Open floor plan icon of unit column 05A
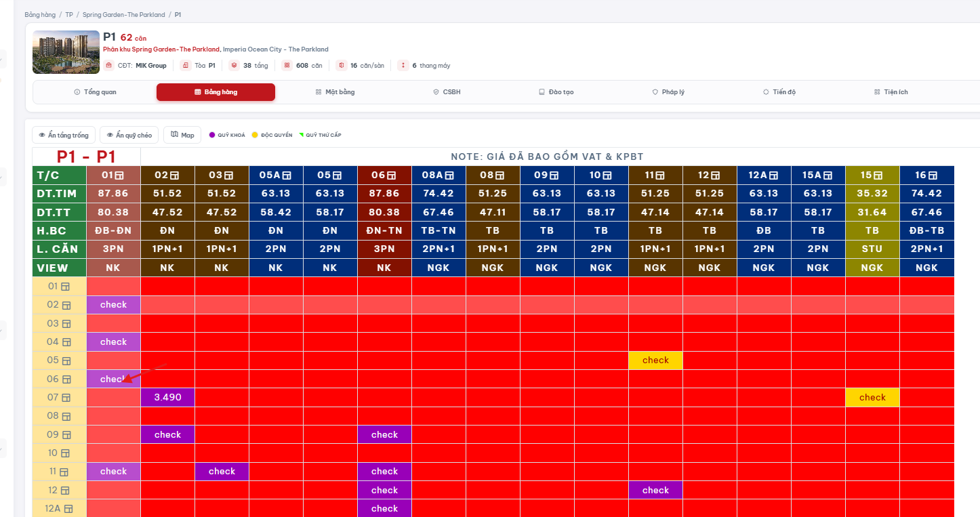 click(287, 175)
